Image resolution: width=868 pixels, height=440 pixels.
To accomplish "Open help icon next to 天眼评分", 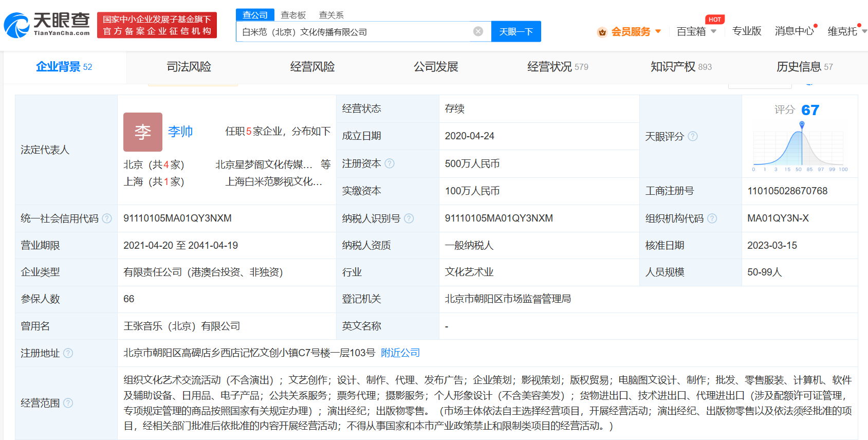I will point(693,136).
